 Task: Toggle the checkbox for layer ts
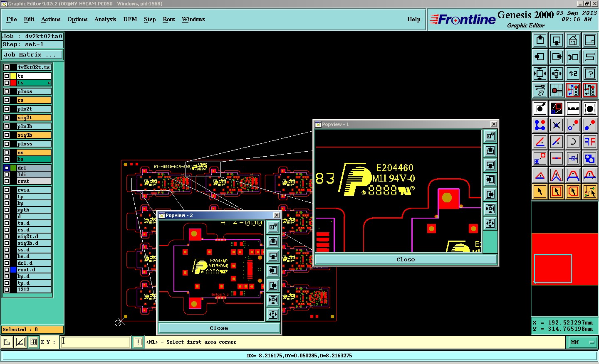click(7, 83)
